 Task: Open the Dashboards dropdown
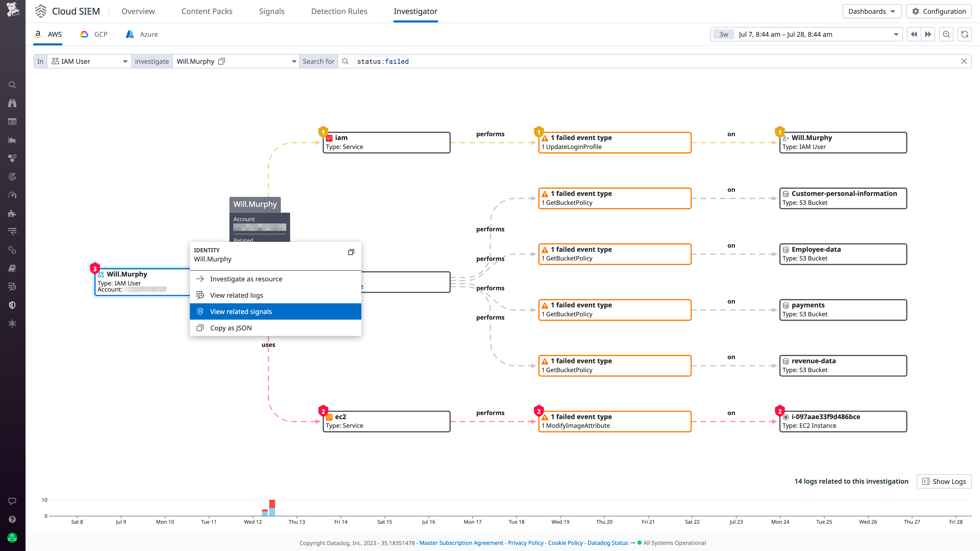pos(872,11)
